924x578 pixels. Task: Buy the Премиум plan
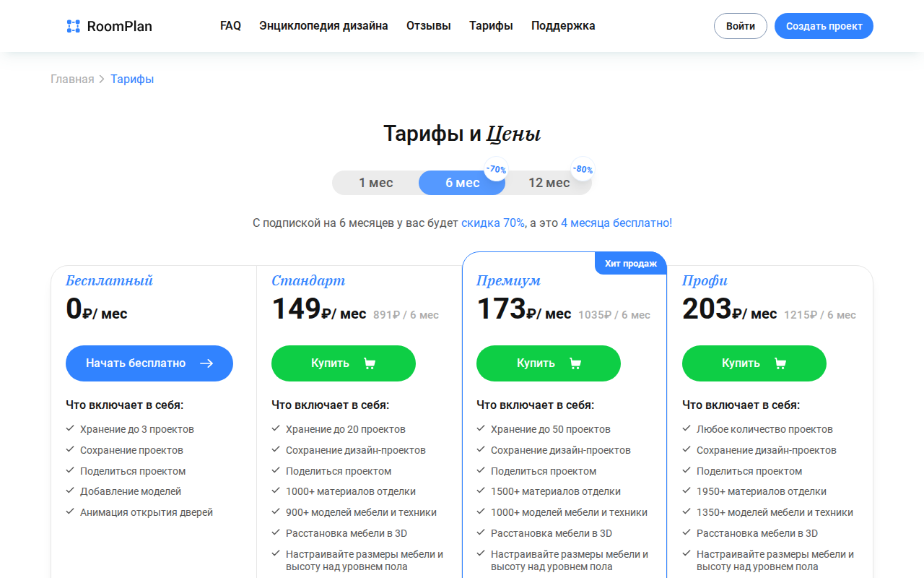pos(549,363)
